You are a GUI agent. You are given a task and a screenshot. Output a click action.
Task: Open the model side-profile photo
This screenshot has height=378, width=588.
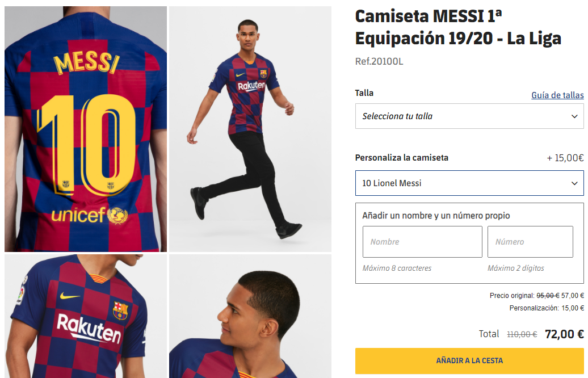click(250, 316)
